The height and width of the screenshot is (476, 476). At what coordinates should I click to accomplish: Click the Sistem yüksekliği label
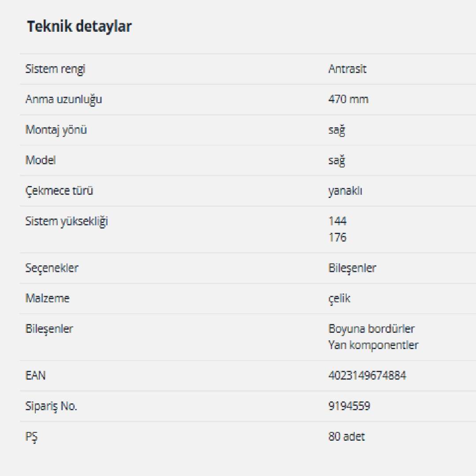[67, 221]
